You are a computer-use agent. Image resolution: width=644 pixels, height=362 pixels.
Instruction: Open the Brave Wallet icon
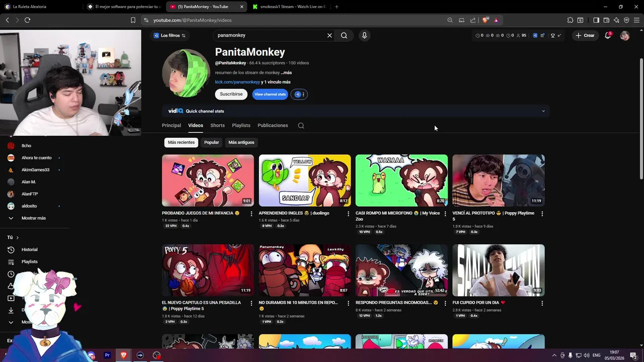(x=606, y=20)
